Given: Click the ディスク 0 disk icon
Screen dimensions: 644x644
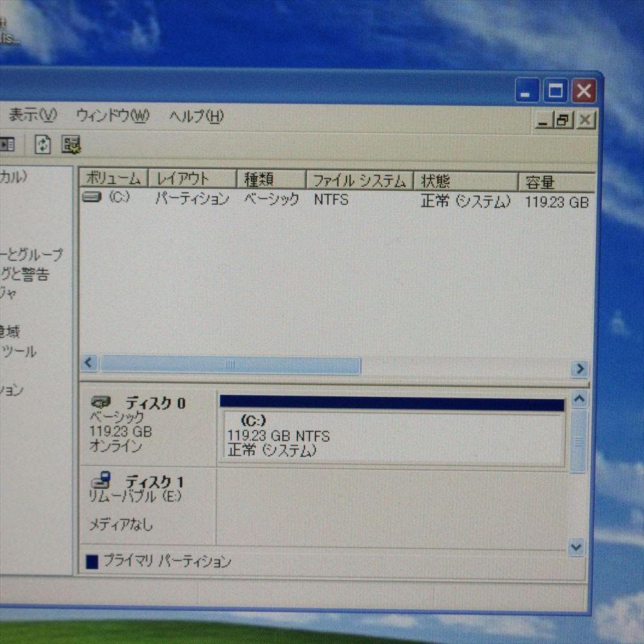Looking at the screenshot, I should click(100, 402).
